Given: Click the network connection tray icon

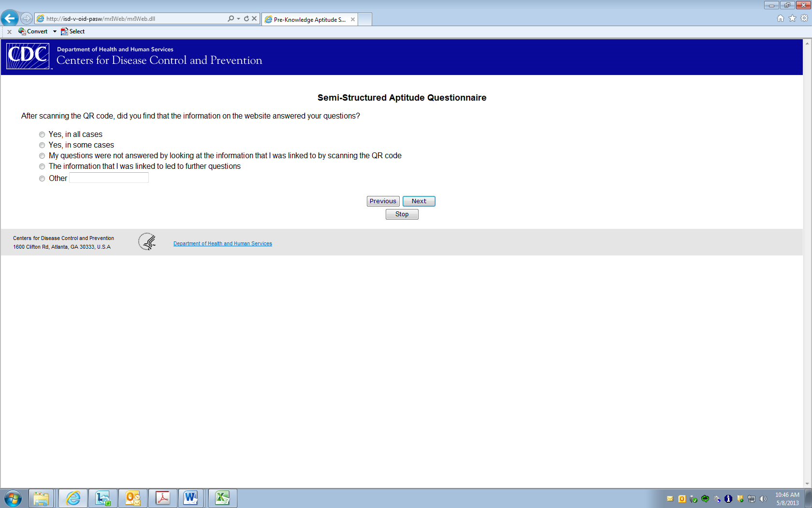Looking at the screenshot, I should pos(752,499).
